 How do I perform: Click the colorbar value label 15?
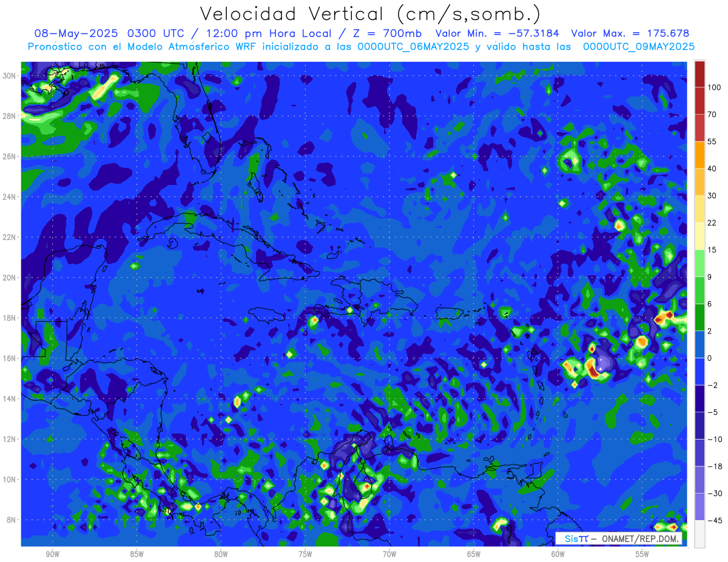point(712,250)
